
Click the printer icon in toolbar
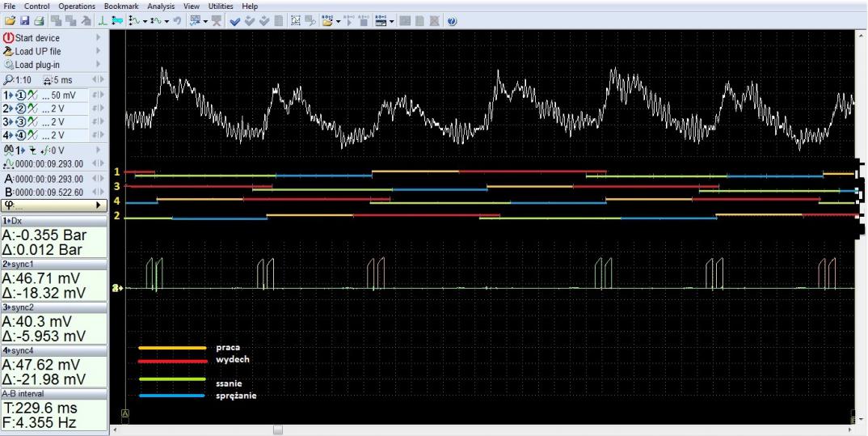[38, 20]
